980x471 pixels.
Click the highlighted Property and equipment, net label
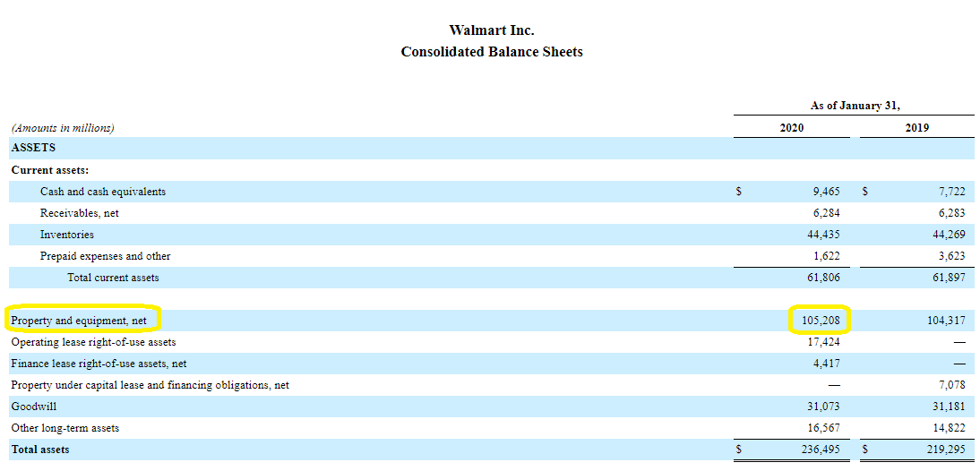(x=79, y=321)
